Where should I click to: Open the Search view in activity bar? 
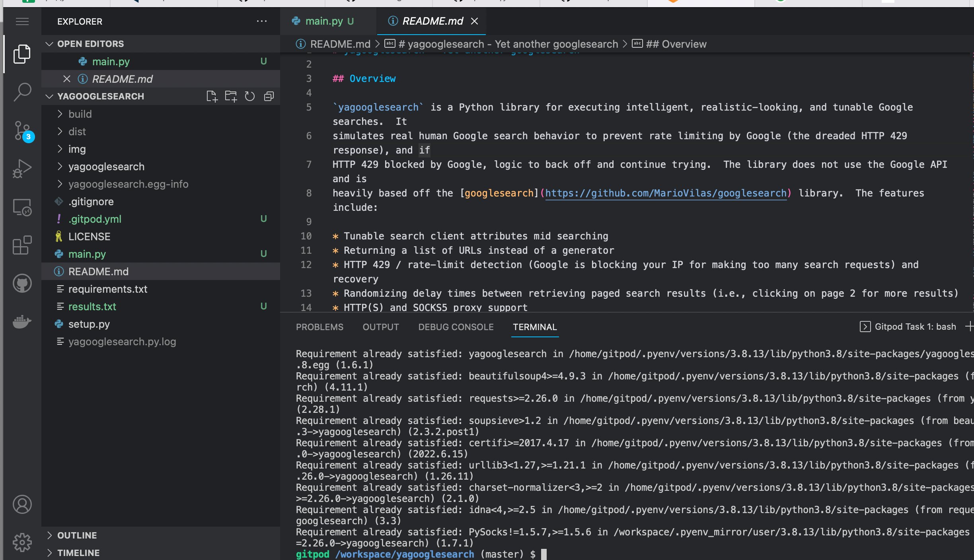[22, 92]
